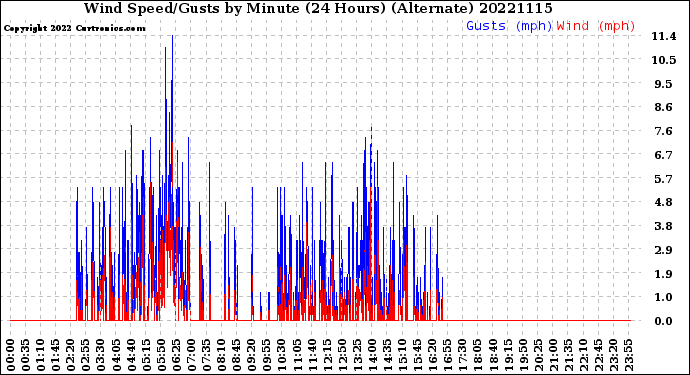This screenshot has height=375, width=690.
Task: Click the x-axis time label 04:40
Action: [x=131, y=355]
